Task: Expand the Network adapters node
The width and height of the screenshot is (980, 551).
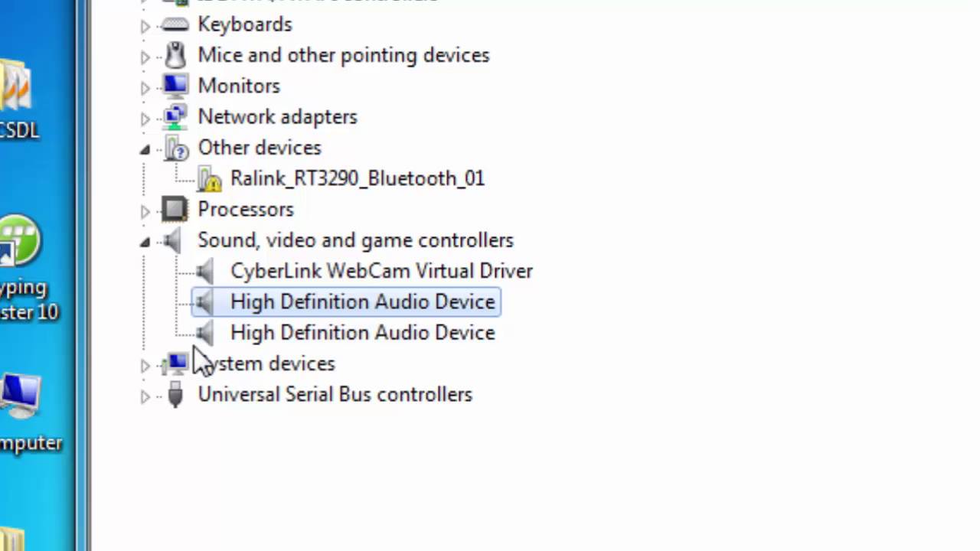Action: pyautogui.click(x=145, y=118)
